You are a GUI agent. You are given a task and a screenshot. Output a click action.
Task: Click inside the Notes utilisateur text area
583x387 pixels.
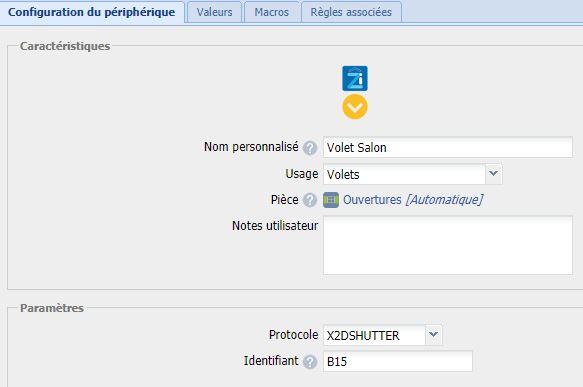[448, 245]
